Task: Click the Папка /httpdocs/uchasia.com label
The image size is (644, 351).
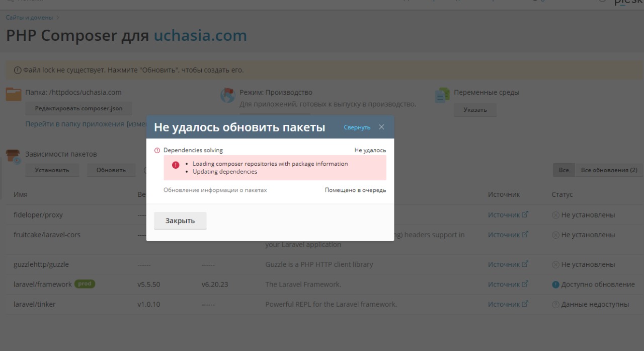Action: pyautogui.click(x=73, y=93)
